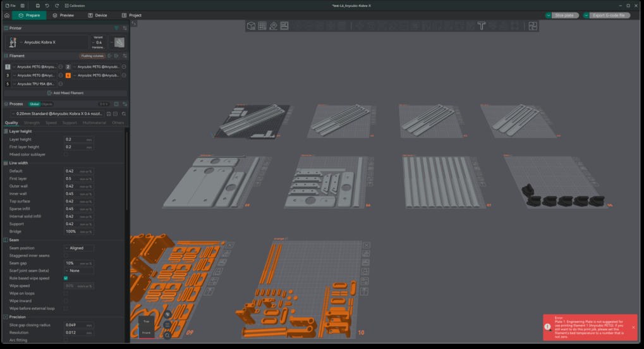Click the Arrange all objects icon
This screenshot has height=349, width=644.
[284, 26]
